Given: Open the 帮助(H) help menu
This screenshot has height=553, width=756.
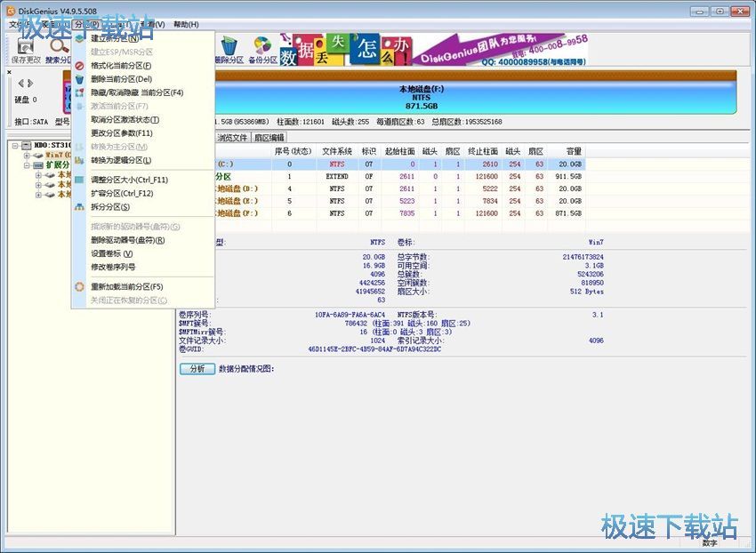Looking at the screenshot, I should click(x=186, y=24).
